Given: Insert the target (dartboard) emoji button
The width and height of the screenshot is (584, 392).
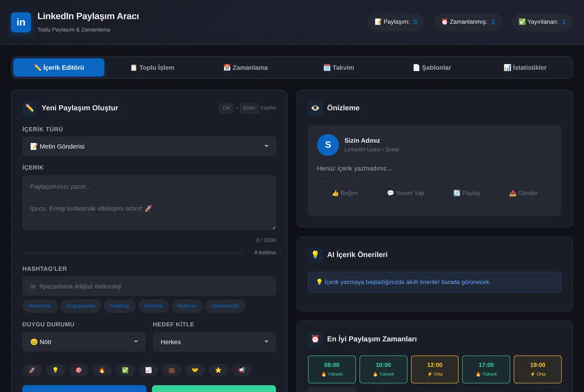Looking at the screenshot, I should 79,370.
